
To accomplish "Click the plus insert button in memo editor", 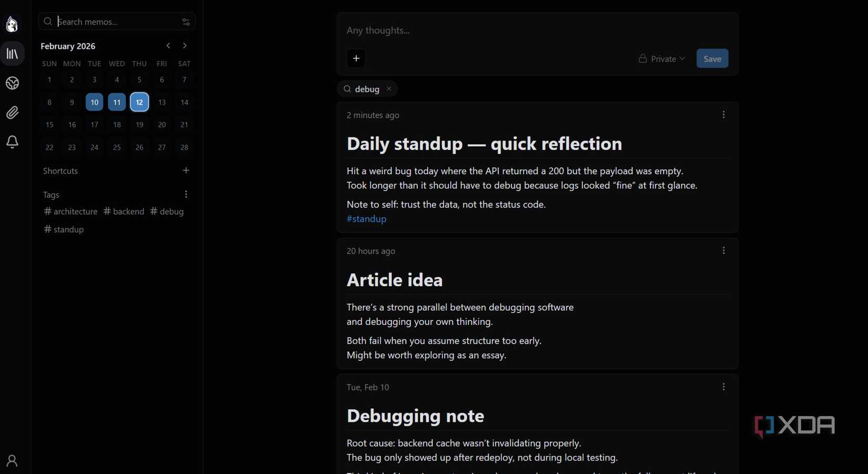I will pos(356,58).
